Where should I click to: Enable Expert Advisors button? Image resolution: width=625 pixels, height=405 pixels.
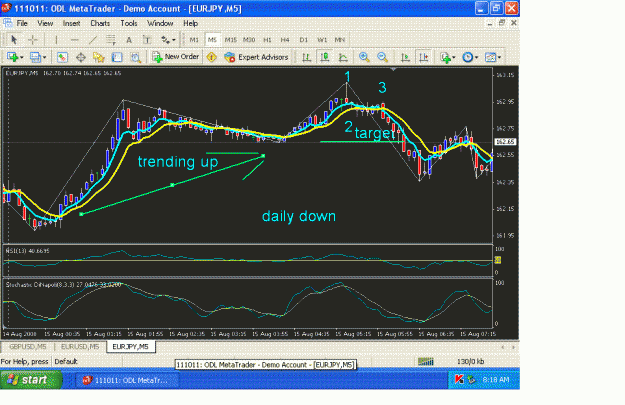256,57
